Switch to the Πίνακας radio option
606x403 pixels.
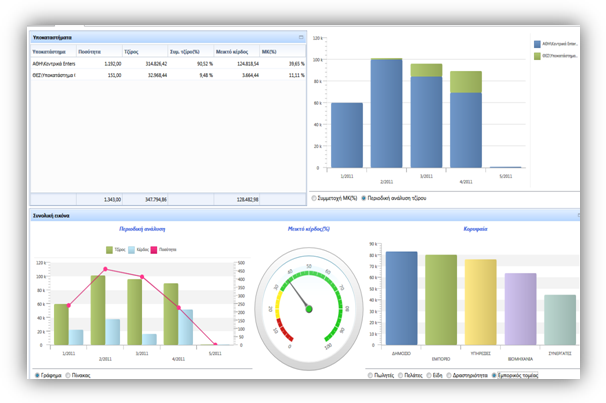(x=68, y=375)
